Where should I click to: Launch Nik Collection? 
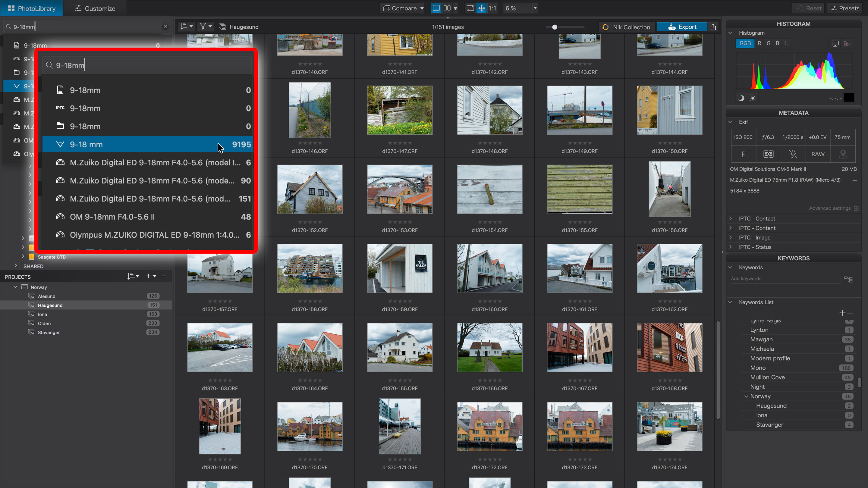(626, 27)
